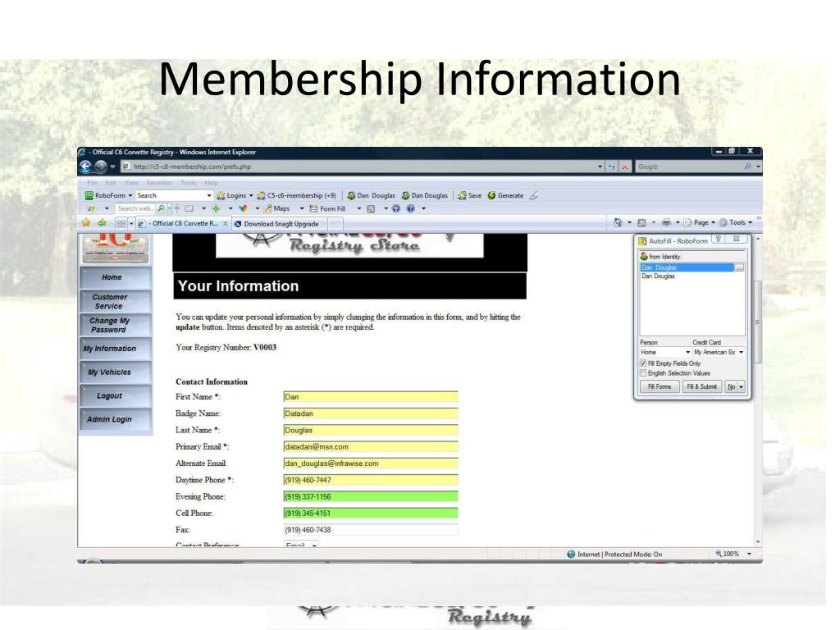Open the RoboForm toolbar menu

pyautogui.click(x=109, y=195)
